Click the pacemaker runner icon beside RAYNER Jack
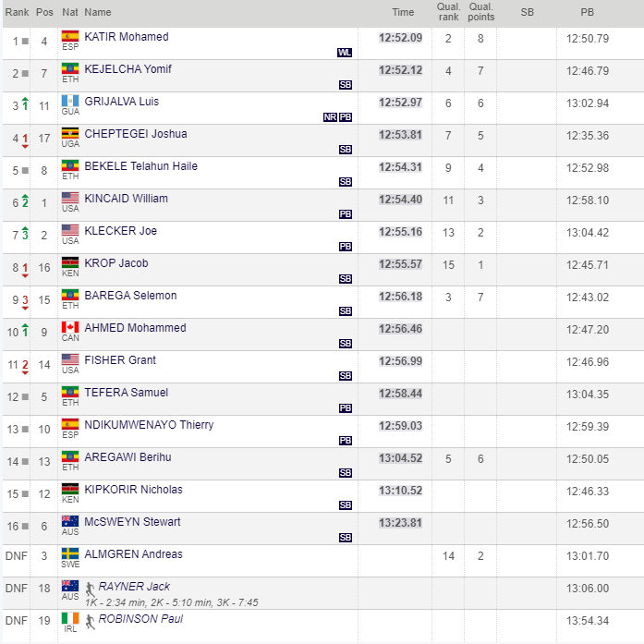The height and width of the screenshot is (644, 644). [x=90, y=589]
